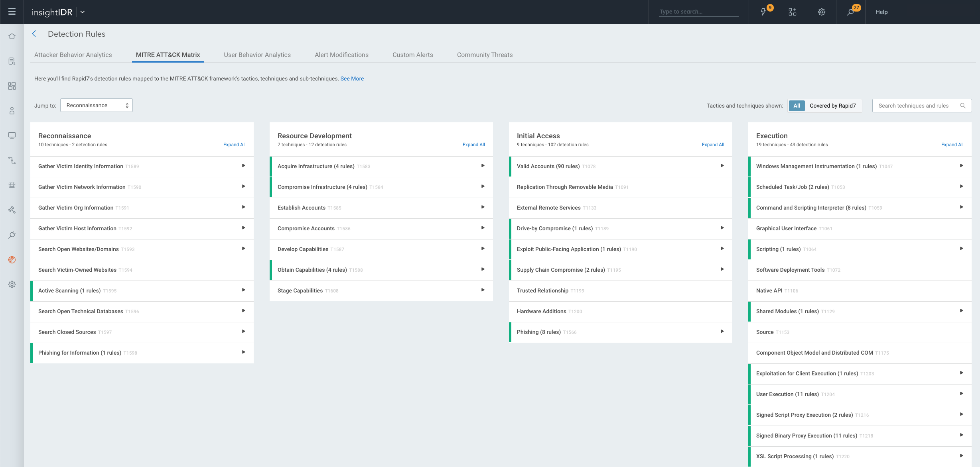Viewport: 980px width, 467px height.
Task: Click the home icon in sidebar
Action: (12, 36)
